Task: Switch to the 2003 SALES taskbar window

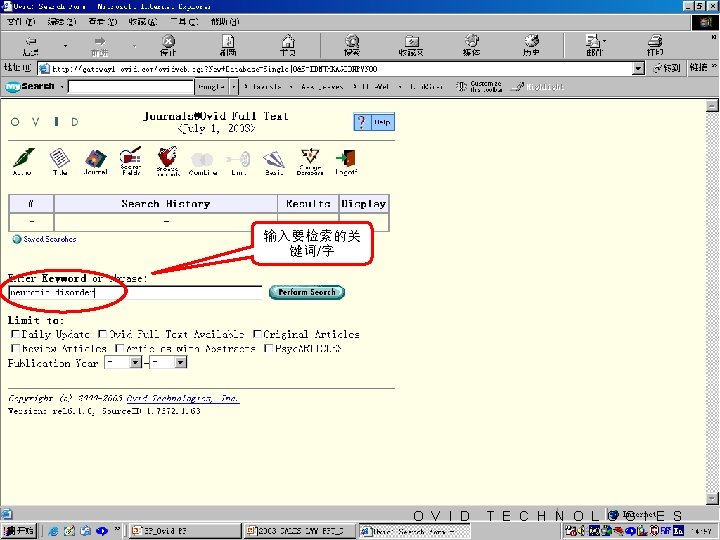Action: pyautogui.click(x=300, y=531)
